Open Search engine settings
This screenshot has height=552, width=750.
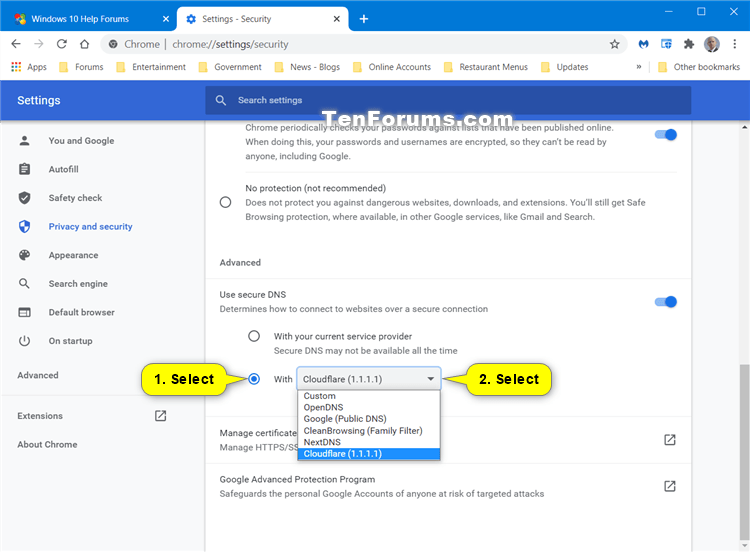pos(78,284)
